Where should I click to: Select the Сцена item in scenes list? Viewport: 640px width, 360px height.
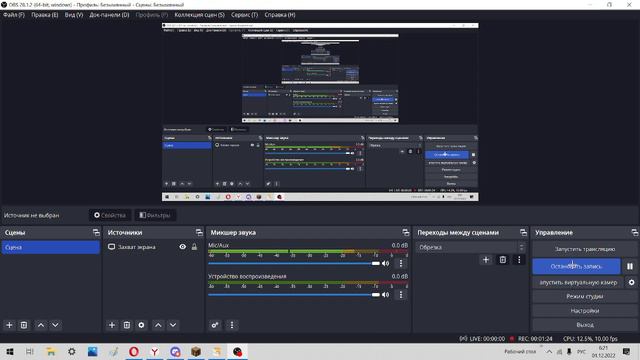51,247
